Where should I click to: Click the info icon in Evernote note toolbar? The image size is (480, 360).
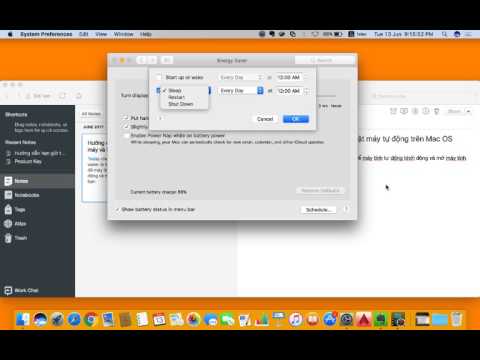click(x=426, y=111)
